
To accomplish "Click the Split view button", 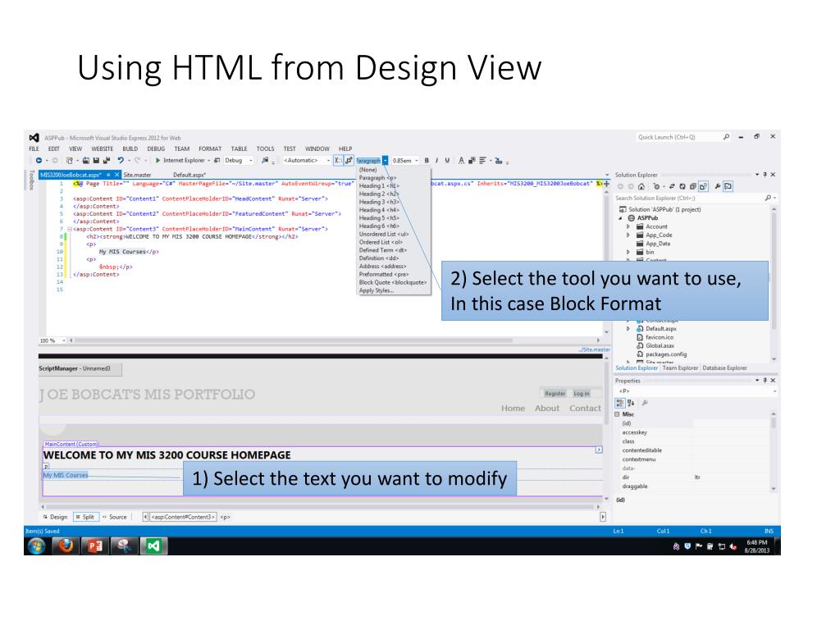I will [85, 517].
